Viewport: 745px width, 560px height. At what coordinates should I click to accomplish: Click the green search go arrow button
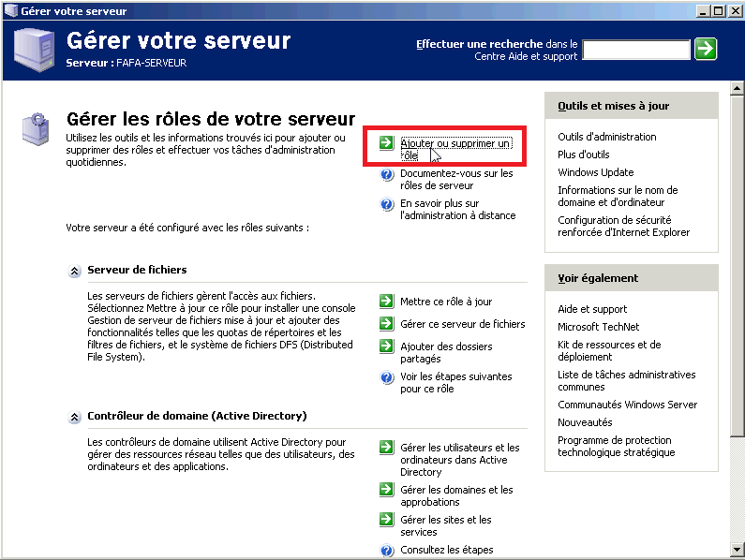(706, 49)
